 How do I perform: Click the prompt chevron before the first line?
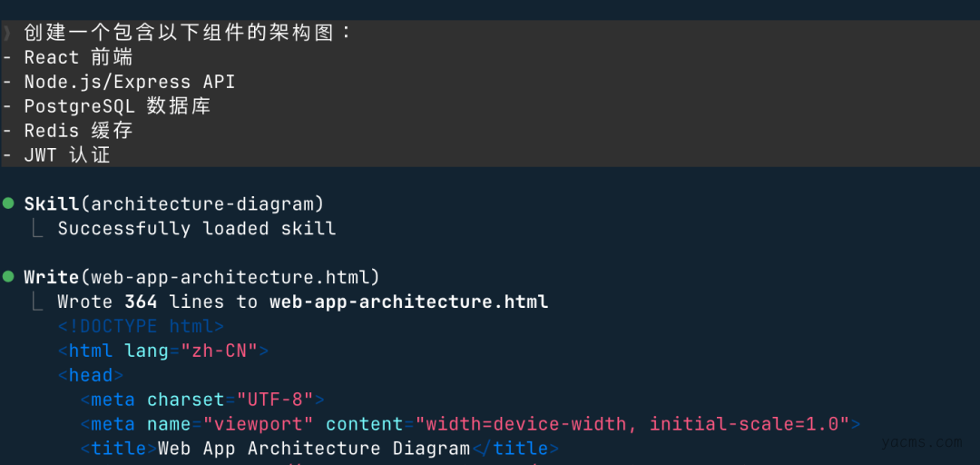click(x=6, y=34)
